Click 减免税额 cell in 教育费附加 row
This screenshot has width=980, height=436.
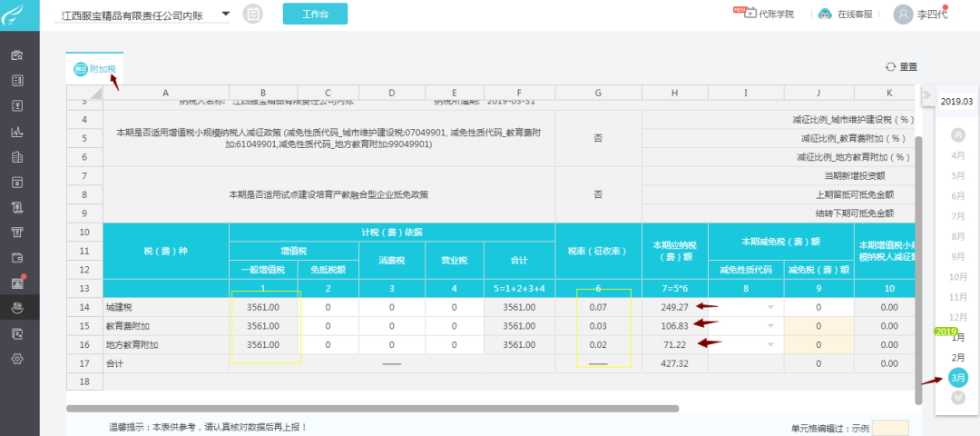pos(818,326)
